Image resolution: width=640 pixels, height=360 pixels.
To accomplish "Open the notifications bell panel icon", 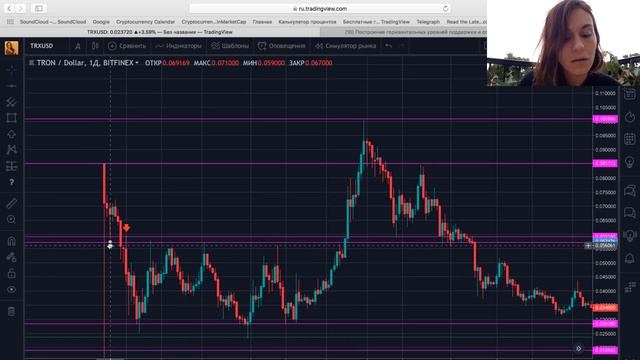I will (x=630, y=258).
